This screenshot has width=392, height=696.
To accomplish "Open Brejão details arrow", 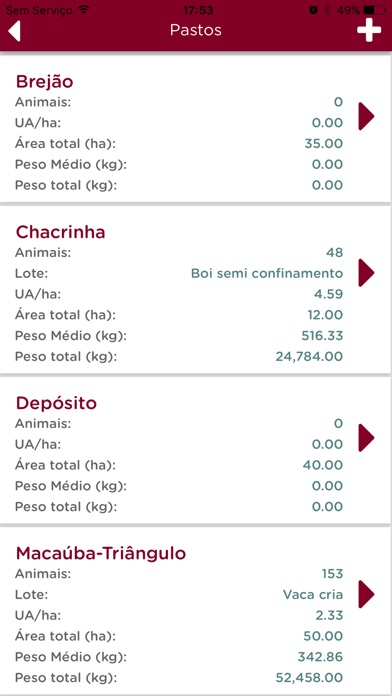I will (366, 117).
